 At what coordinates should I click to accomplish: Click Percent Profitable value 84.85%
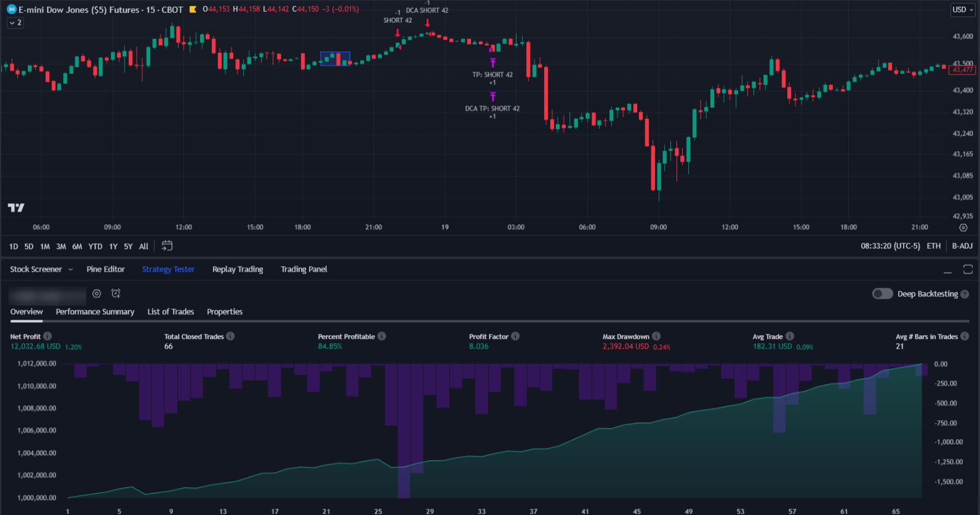point(330,346)
